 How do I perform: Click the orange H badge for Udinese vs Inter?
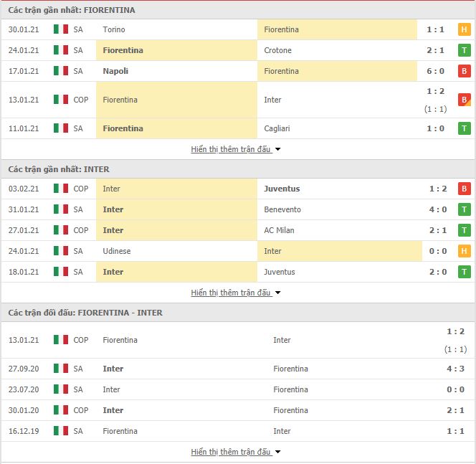(464, 251)
